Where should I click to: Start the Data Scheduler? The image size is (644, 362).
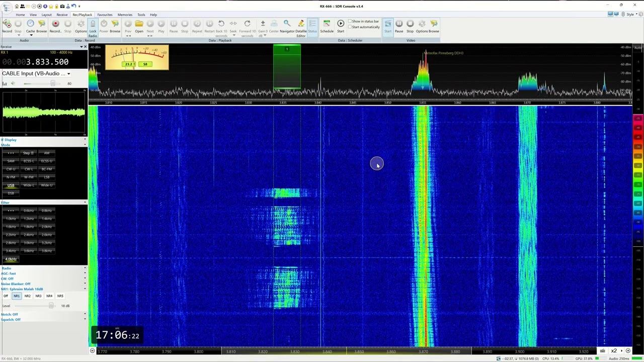point(341,24)
